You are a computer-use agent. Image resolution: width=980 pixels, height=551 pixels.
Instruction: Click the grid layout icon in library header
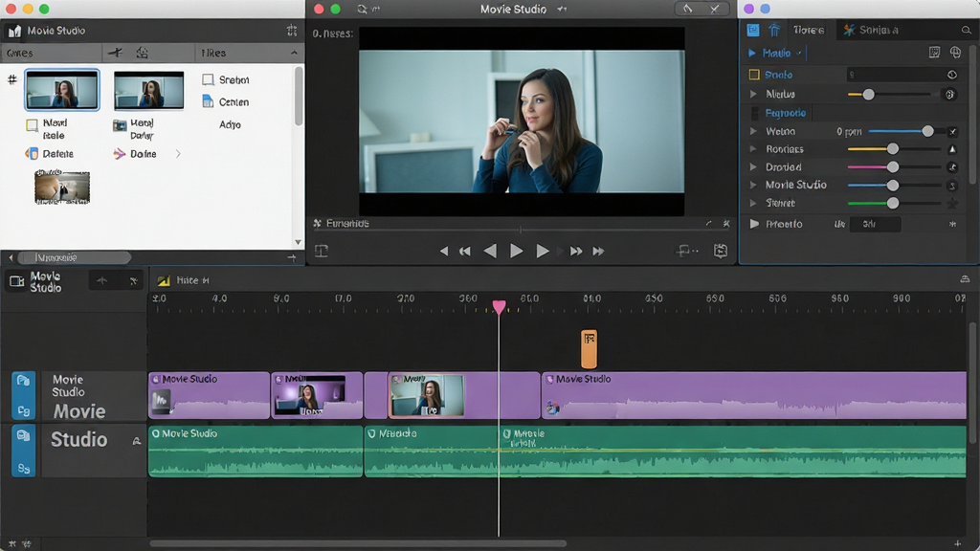pyautogui.click(x=292, y=31)
